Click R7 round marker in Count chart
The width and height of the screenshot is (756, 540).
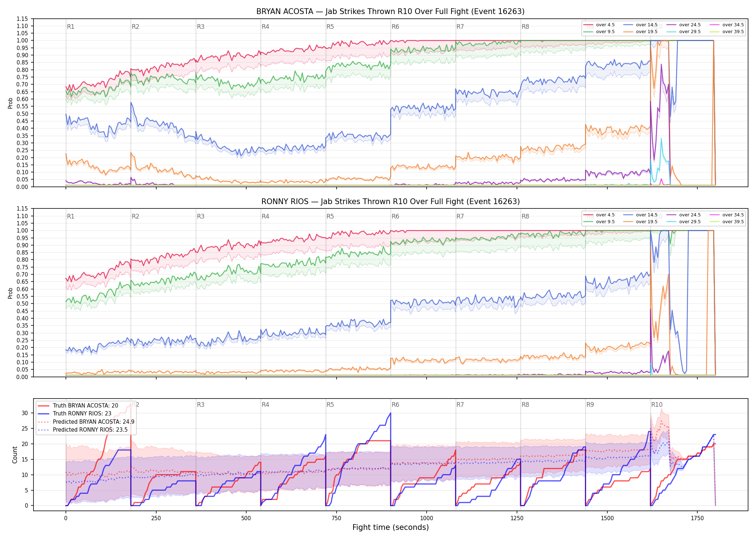tap(460, 405)
